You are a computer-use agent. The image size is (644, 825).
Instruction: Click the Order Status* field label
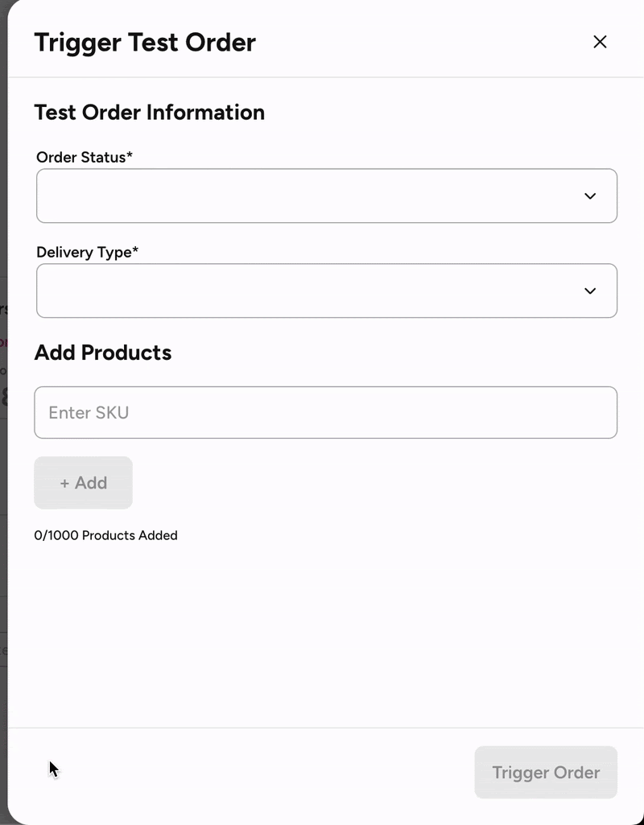point(85,158)
